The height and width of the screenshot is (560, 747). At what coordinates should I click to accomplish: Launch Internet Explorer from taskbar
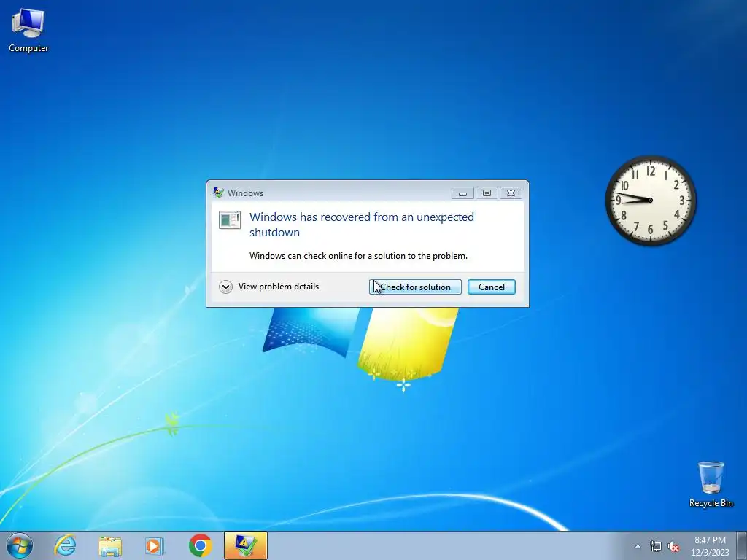(x=65, y=545)
